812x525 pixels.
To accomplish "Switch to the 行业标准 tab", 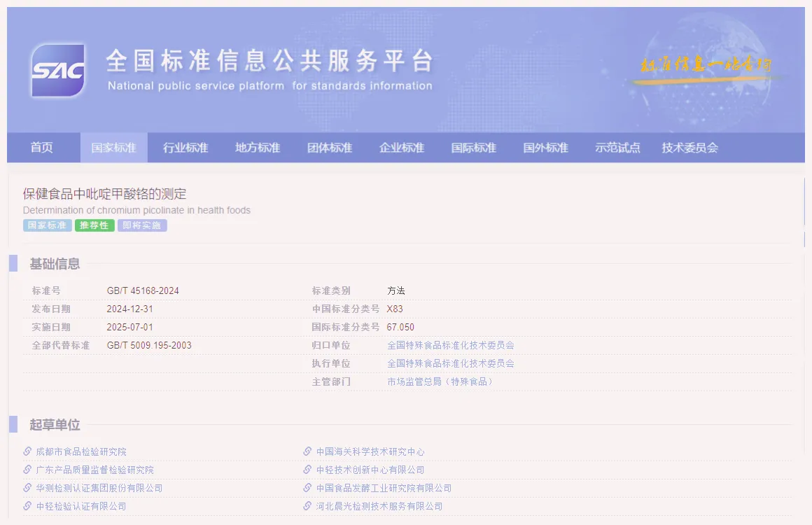I will point(185,148).
